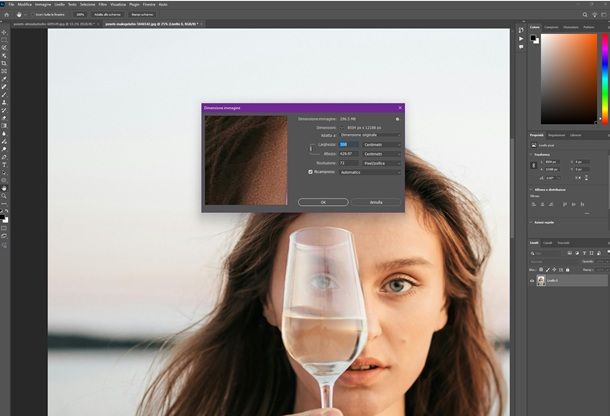610x416 pixels.
Task: Lock transparent pixels in Livelli panel
Action: (x=541, y=270)
